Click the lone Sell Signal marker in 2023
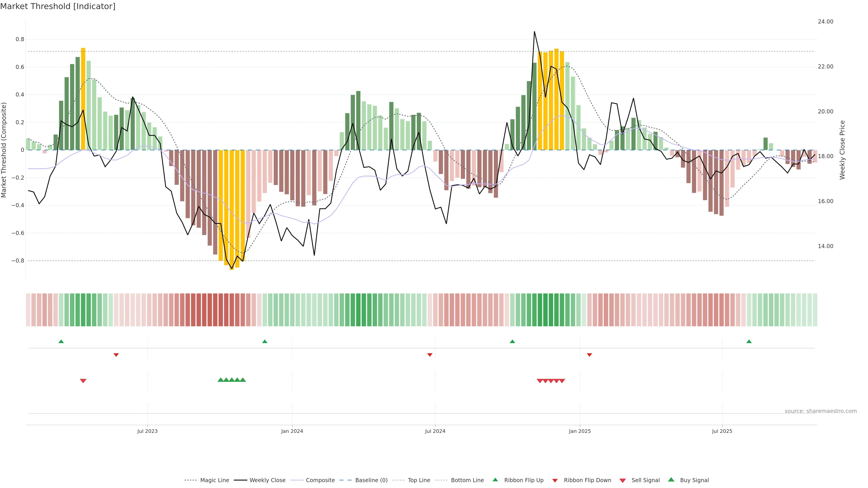Viewport: 868px width, 488px height. point(83,381)
